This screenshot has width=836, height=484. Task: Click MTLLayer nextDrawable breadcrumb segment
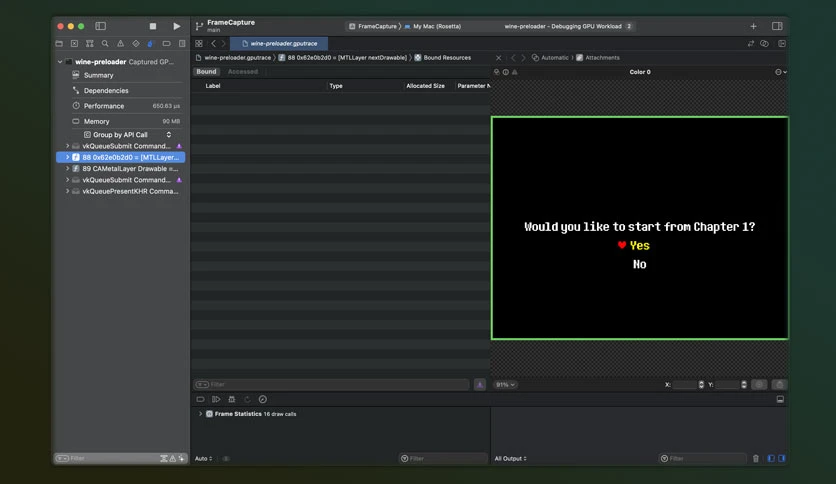(x=342, y=58)
